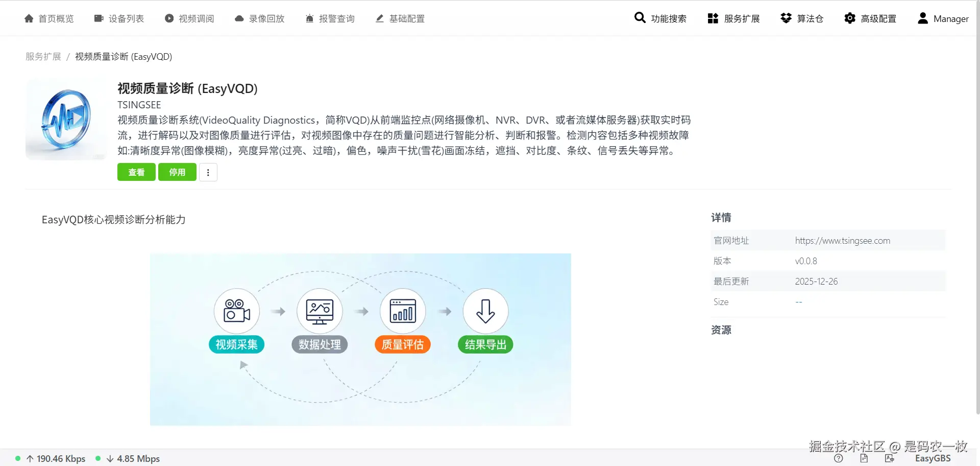Click the 详情 section heading
The image size is (980, 466).
pyautogui.click(x=721, y=218)
